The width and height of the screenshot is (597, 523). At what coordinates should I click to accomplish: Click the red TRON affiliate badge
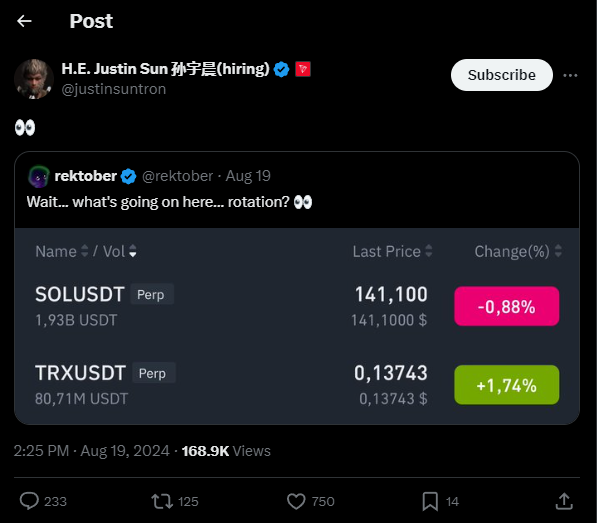[x=303, y=69]
